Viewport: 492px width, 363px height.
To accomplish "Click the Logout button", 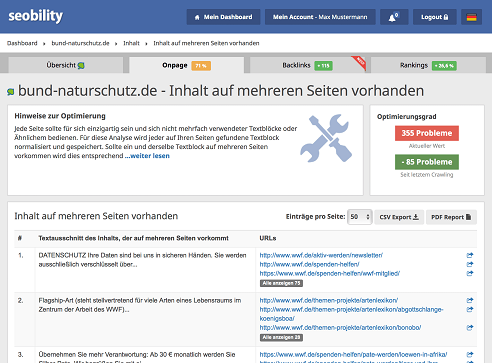I will pyautogui.click(x=435, y=17).
